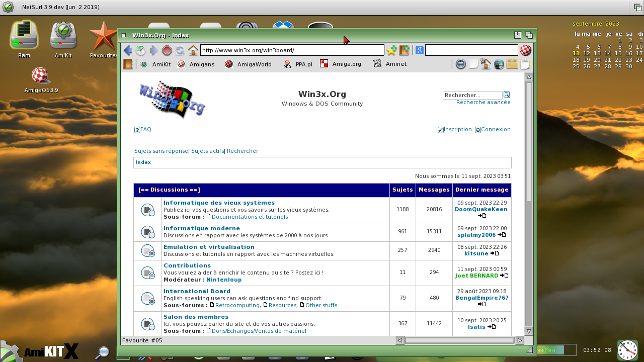The image size is (644, 362).
Task: Open Salon des membres forum
Action: [196, 317]
